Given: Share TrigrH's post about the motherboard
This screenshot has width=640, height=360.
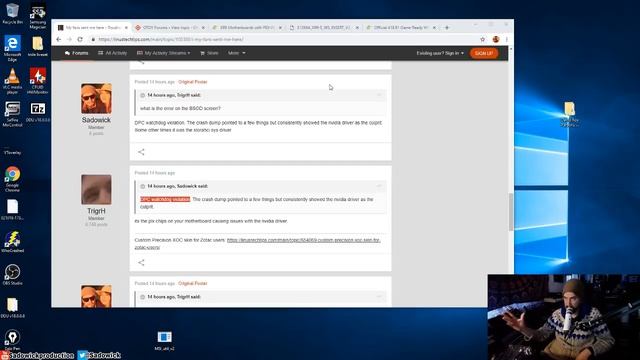Looking at the screenshot, I should pyautogui.click(x=141, y=262).
